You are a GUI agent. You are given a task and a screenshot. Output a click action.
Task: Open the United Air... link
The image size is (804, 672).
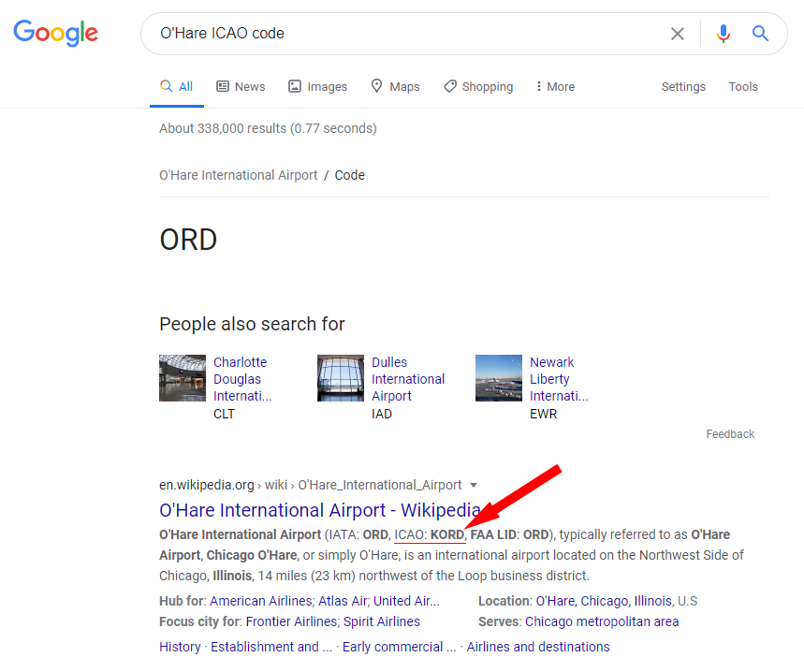[x=406, y=601]
